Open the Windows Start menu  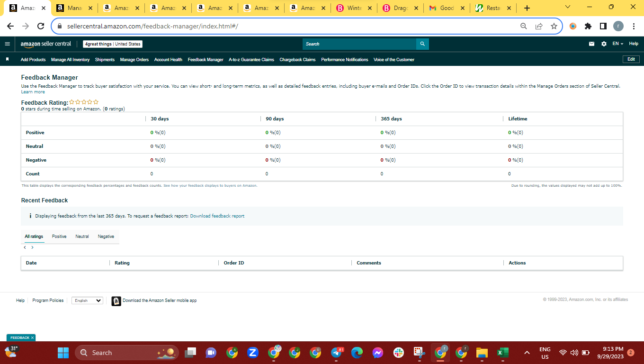pos(63,353)
